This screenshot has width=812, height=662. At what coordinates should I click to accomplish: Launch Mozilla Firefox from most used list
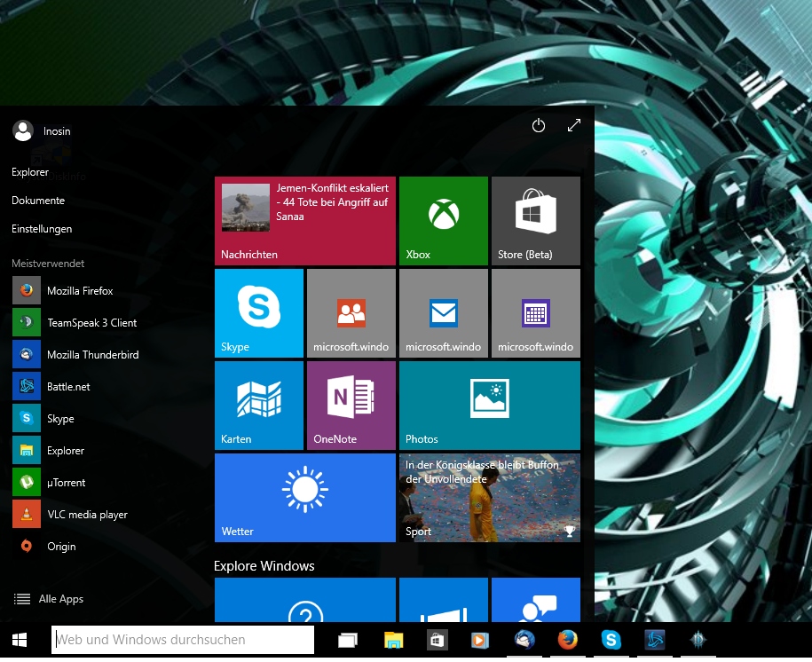pyautogui.click(x=79, y=291)
